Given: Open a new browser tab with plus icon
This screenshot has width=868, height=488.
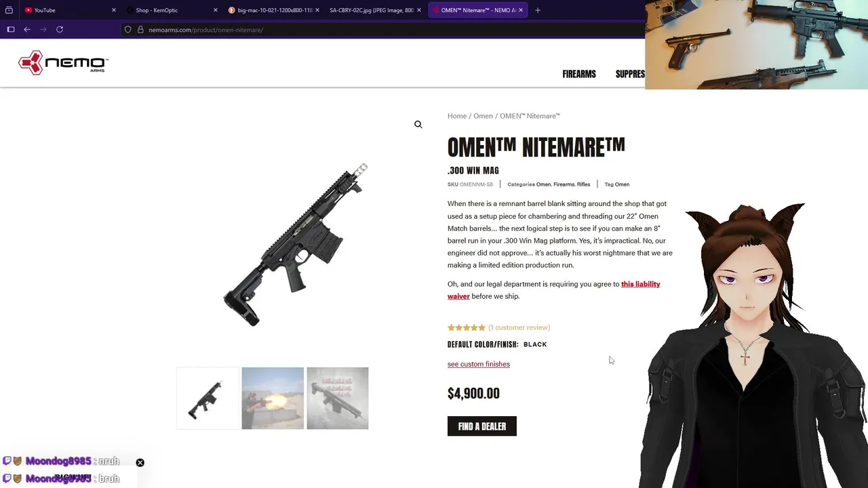Looking at the screenshot, I should click(538, 10).
